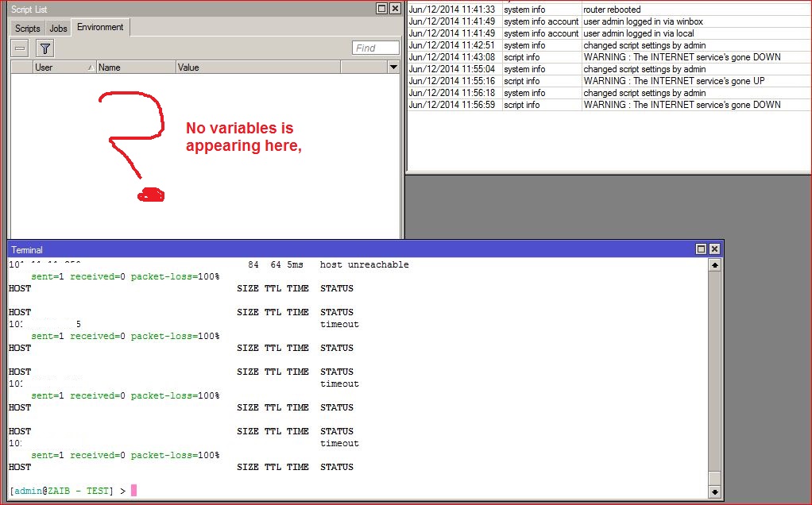The image size is (812, 505).
Task: Click the Find input field
Action: coord(376,48)
